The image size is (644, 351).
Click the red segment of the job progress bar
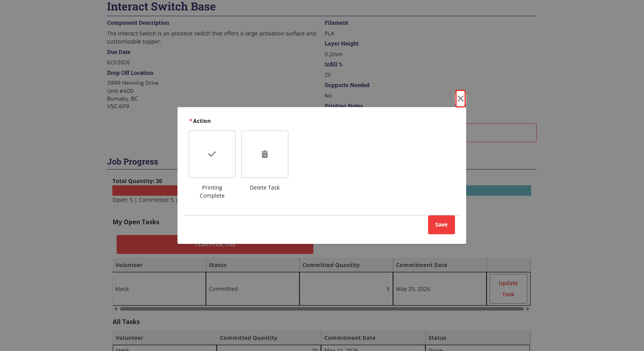pos(145,190)
